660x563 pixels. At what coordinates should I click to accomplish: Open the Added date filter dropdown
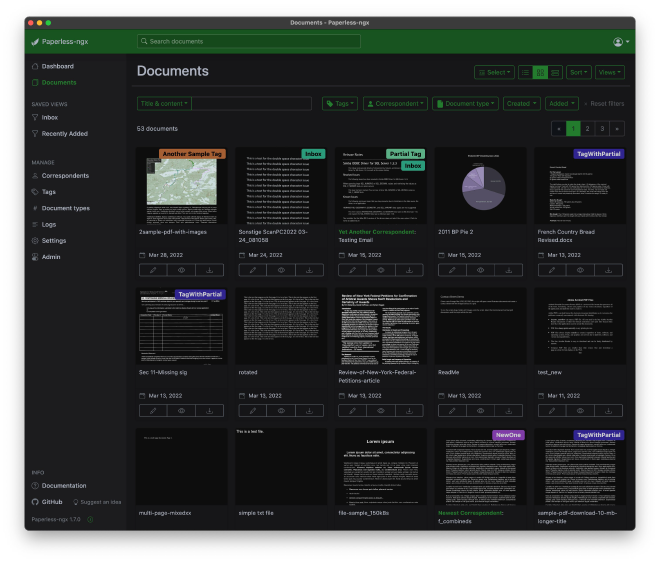coord(562,104)
